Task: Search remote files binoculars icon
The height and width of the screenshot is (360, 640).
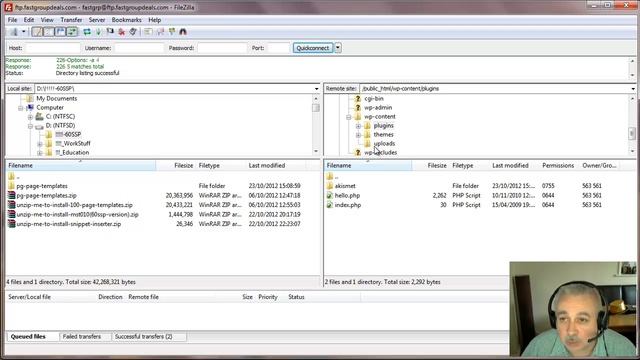Action: click(x=183, y=32)
